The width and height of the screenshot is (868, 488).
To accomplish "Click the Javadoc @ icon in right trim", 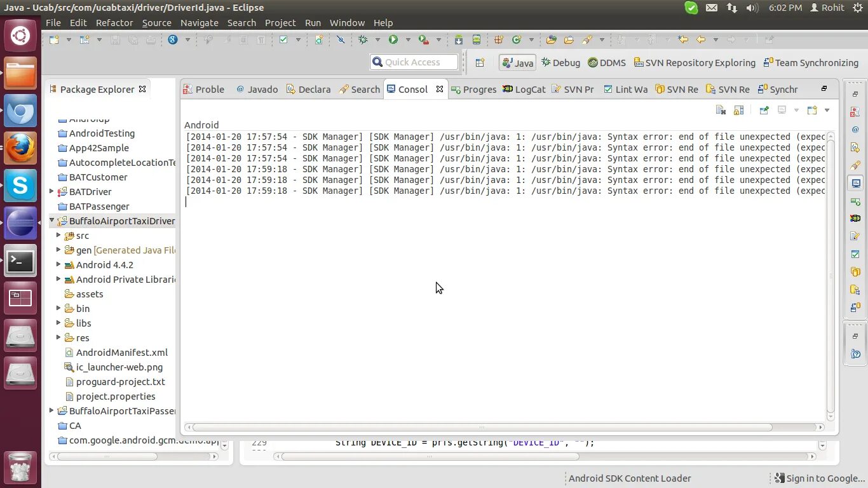I will coord(855,130).
